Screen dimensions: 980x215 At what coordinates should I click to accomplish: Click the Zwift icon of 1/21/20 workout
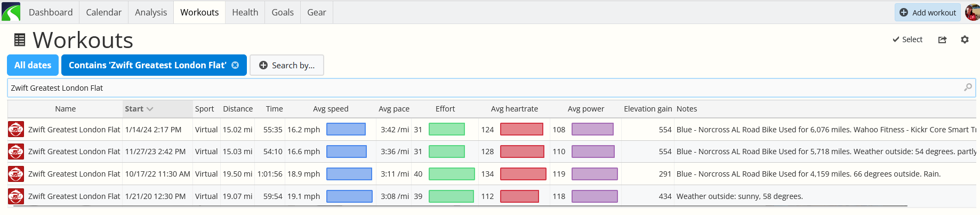point(16,196)
